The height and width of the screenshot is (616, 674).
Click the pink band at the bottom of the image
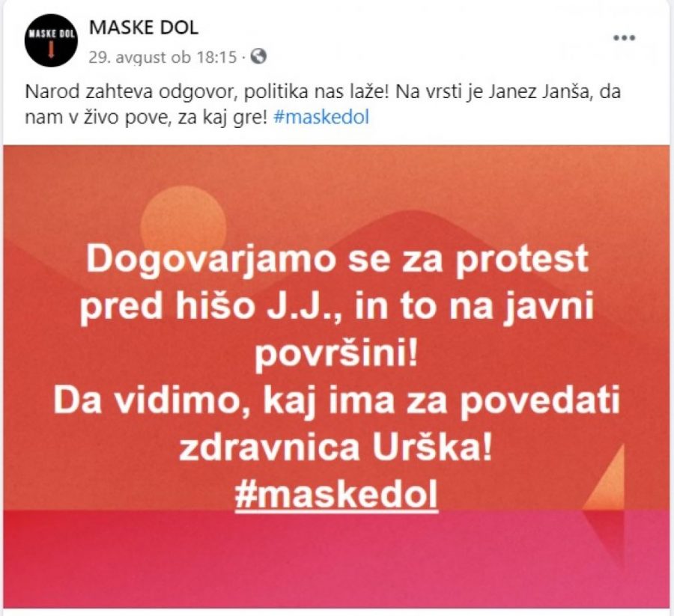point(336,558)
